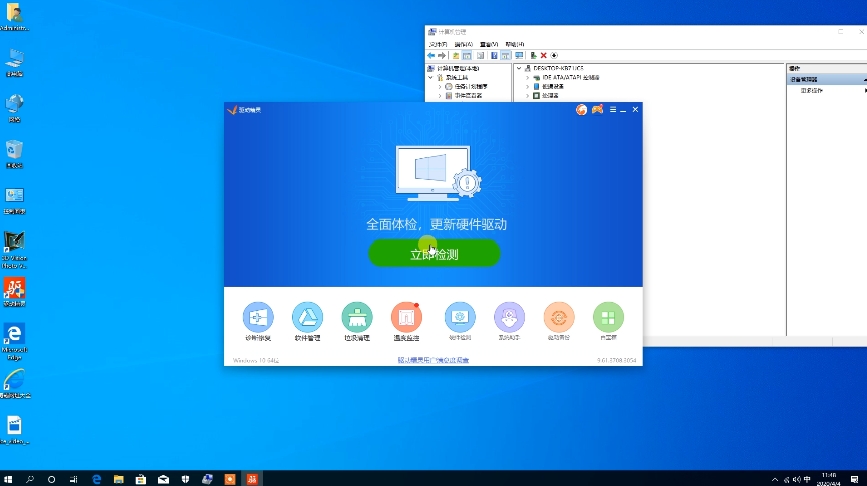Open 操作(A) menu in Computer Management
Screen dimensions: 867x486
click(463, 44)
